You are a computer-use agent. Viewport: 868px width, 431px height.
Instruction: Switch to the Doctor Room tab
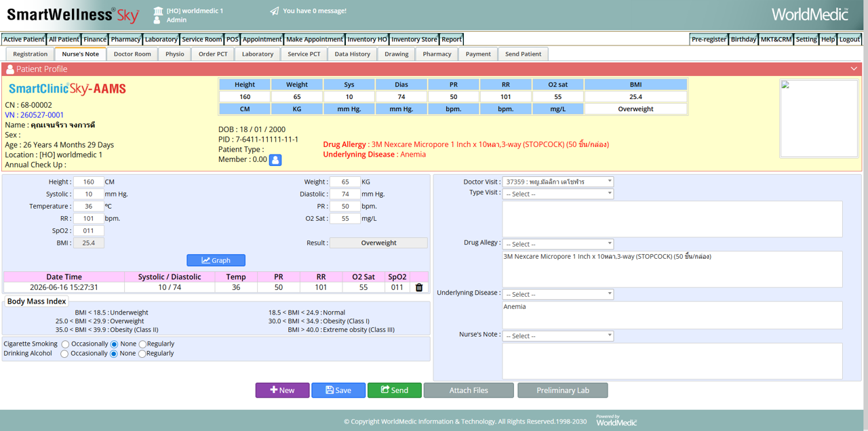tap(132, 54)
